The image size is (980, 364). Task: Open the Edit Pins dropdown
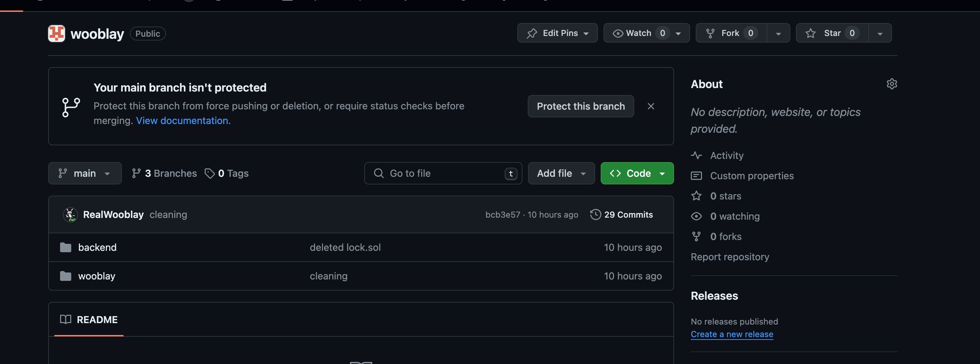[557, 33]
